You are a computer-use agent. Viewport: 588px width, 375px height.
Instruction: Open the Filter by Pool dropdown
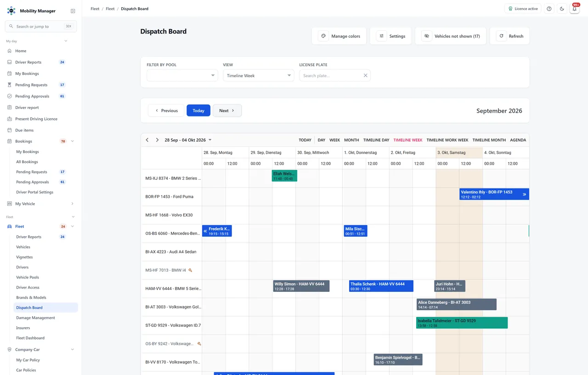tap(182, 75)
